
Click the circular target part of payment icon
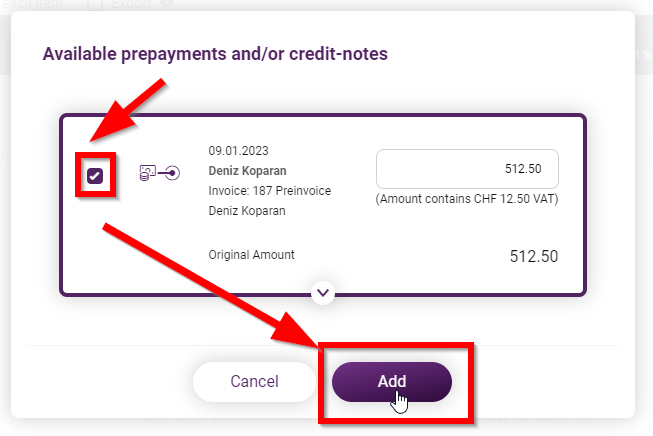coord(173,173)
